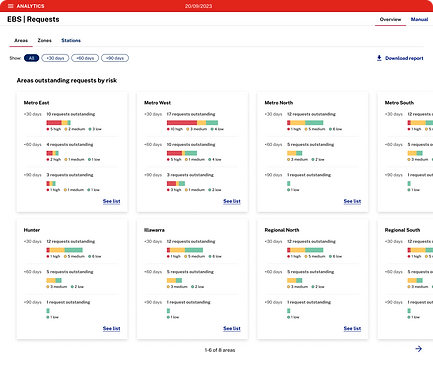Image resolution: width=433 pixels, height=368 pixels.
Task: Click the Metro West card title
Action: 157,103
